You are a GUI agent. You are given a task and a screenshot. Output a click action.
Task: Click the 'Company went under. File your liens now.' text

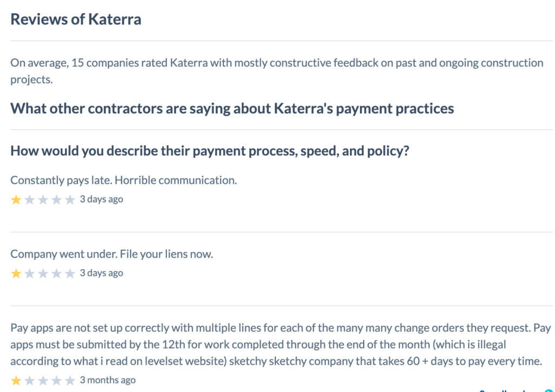[112, 254]
